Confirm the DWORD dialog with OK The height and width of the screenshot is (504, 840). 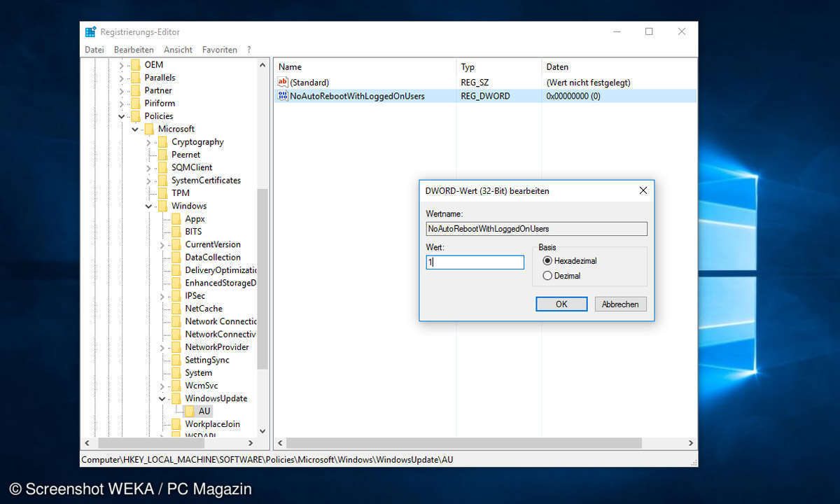(561, 304)
